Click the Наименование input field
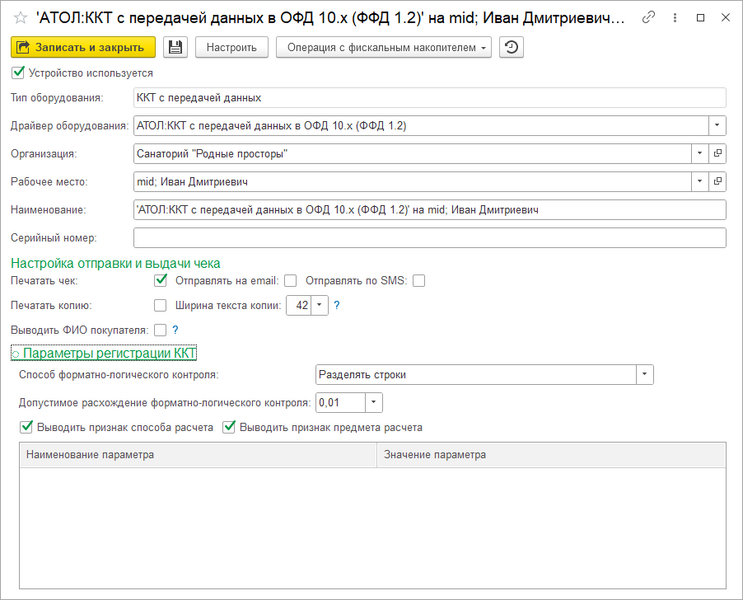 [429, 209]
